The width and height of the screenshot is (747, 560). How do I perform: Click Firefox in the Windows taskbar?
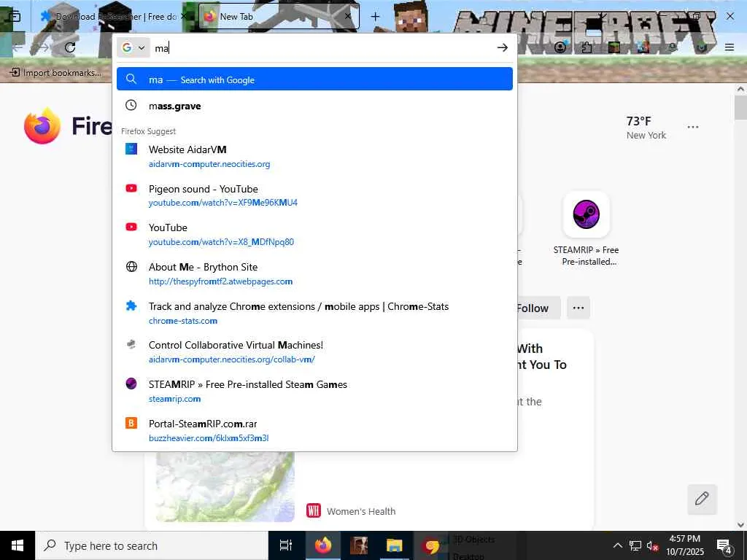(x=323, y=545)
